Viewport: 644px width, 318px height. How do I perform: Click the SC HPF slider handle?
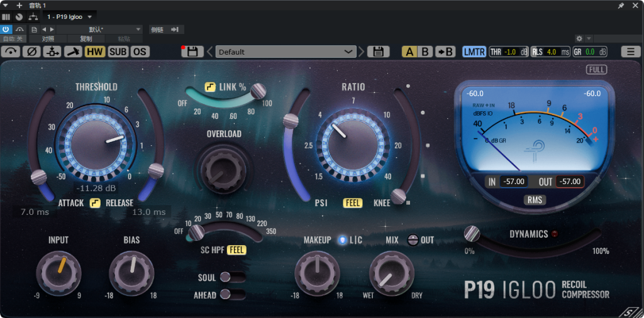[x=196, y=233]
